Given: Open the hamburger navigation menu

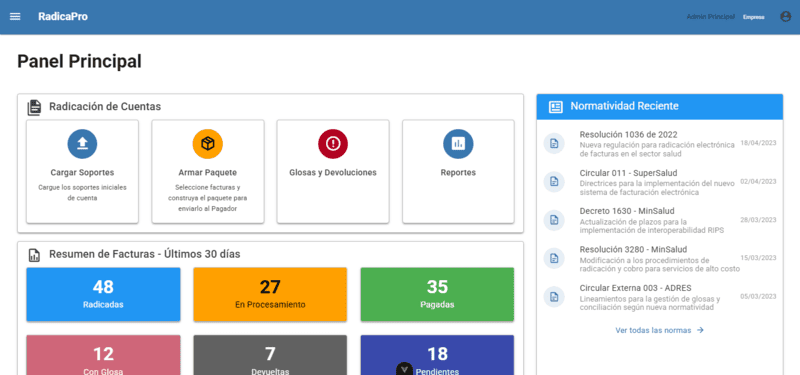Looking at the screenshot, I should click(15, 16).
